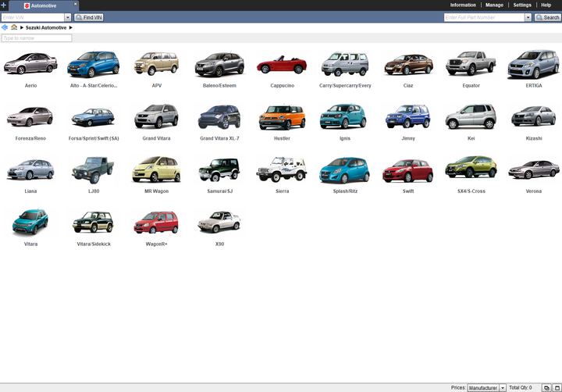
Task: Choose the Grand Vitara XL-7 image
Action: [219, 116]
